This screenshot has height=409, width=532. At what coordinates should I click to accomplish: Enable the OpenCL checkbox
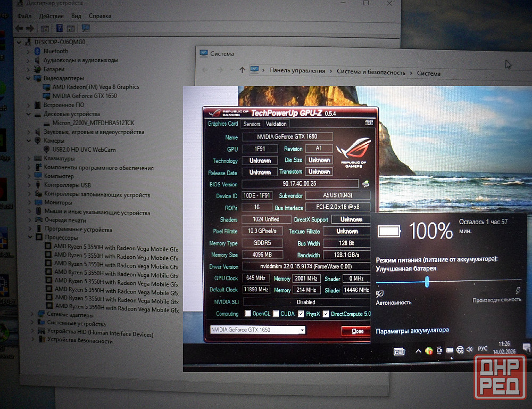point(248,314)
